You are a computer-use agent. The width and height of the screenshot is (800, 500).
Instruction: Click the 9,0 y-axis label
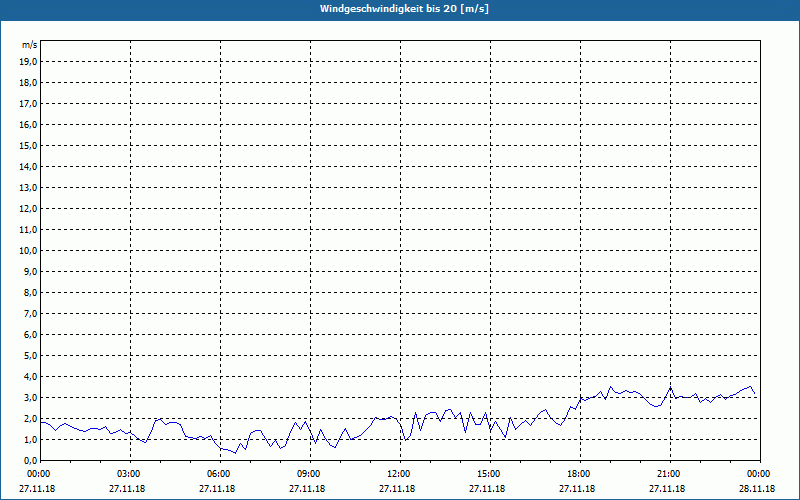[x=31, y=271]
